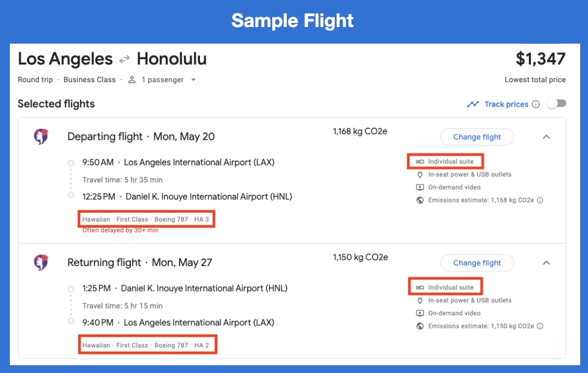Click the Round trip label

[x=35, y=79]
